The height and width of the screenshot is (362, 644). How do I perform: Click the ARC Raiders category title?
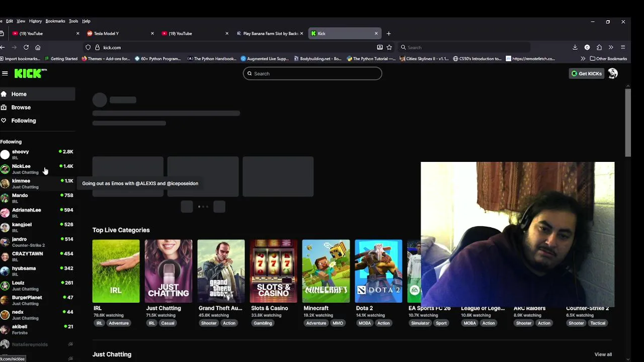click(x=529, y=308)
